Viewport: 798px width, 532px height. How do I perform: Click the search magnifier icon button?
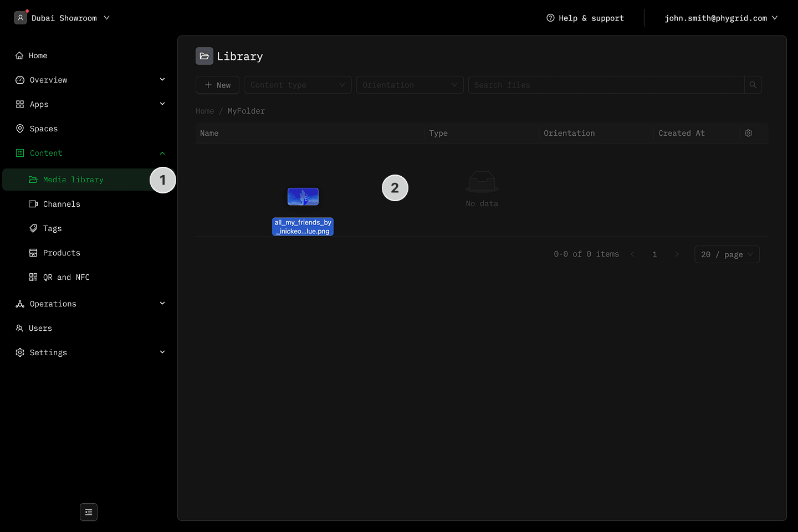(x=753, y=85)
